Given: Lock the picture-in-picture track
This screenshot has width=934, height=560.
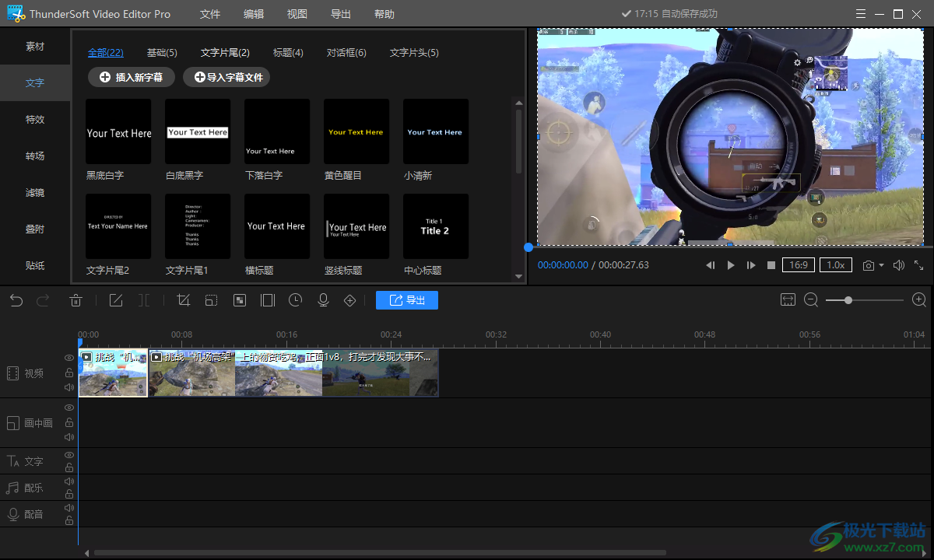Looking at the screenshot, I should tap(69, 422).
